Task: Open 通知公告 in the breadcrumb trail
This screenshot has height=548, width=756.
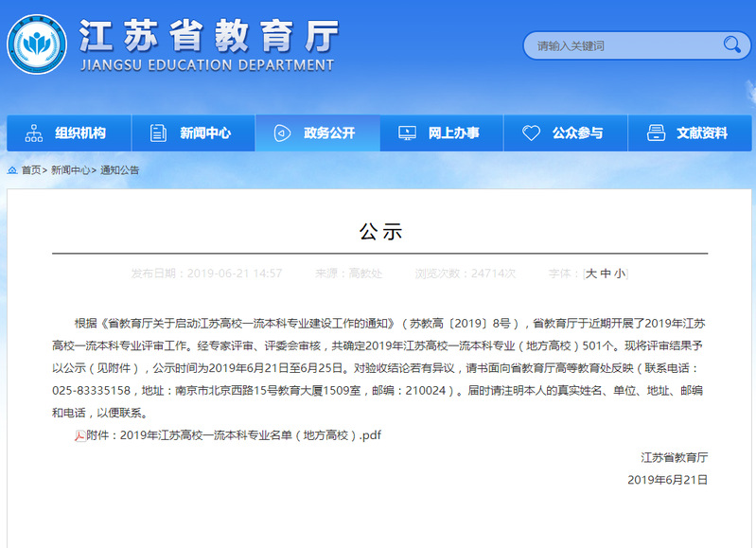Action: (x=120, y=170)
